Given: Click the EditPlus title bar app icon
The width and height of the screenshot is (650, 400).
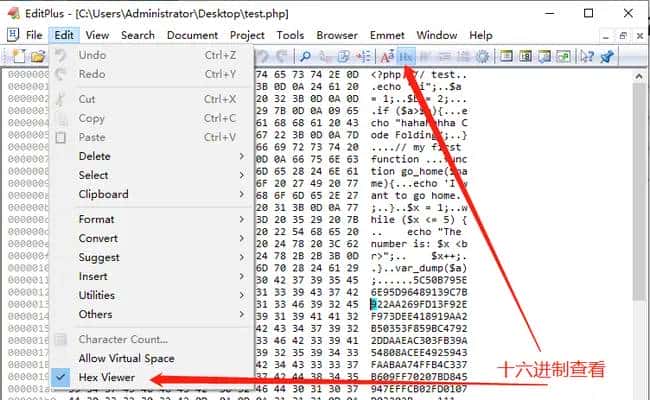Looking at the screenshot, I should tap(14, 13).
